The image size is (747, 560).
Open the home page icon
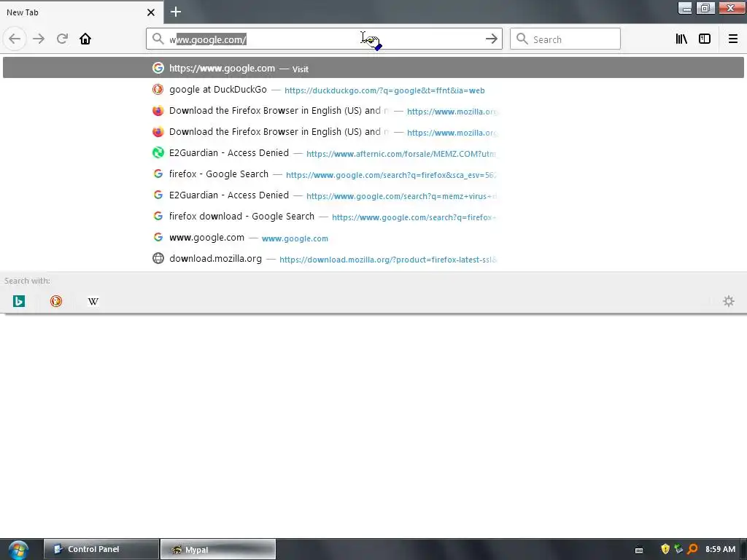(x=85, y=39)
